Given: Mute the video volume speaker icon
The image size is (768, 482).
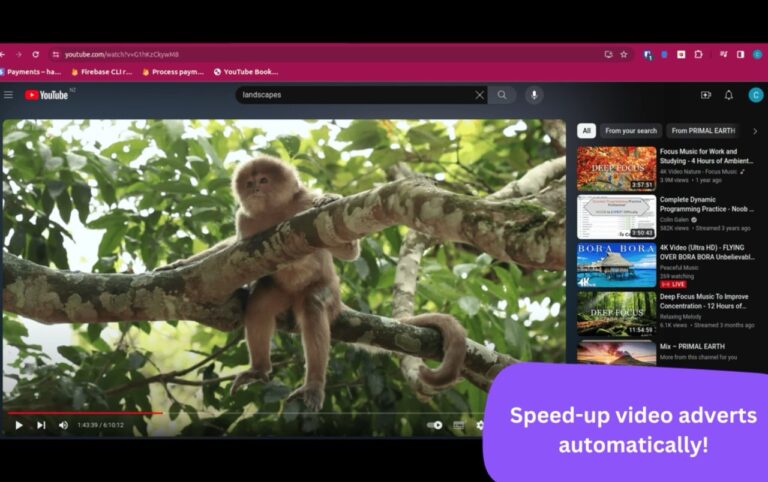Looking at the screenshot, I should click(63, 425).
